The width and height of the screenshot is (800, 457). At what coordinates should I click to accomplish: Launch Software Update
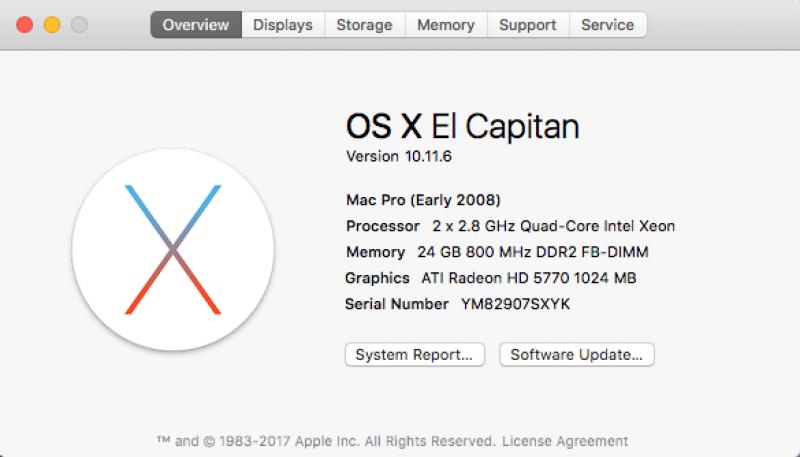pos(577,354)
